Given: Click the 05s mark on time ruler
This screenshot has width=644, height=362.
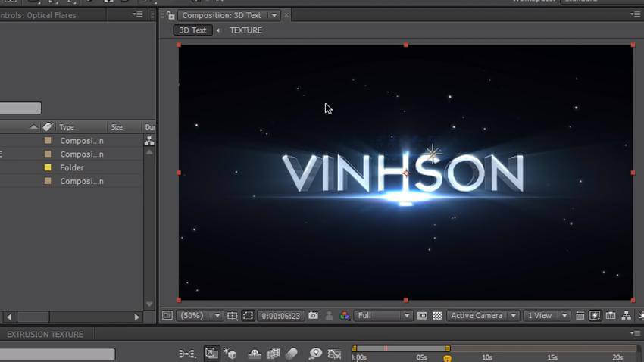Looking at the screenshot, I should click(422, 358).
